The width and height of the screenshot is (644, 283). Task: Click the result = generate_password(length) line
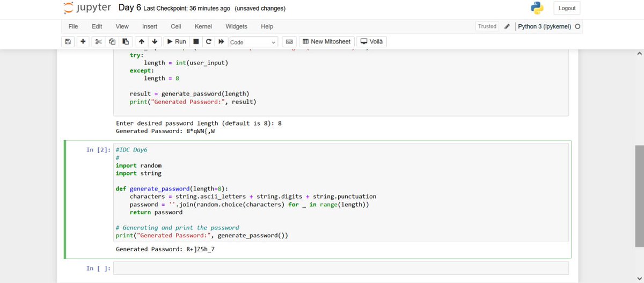(189, 93)
